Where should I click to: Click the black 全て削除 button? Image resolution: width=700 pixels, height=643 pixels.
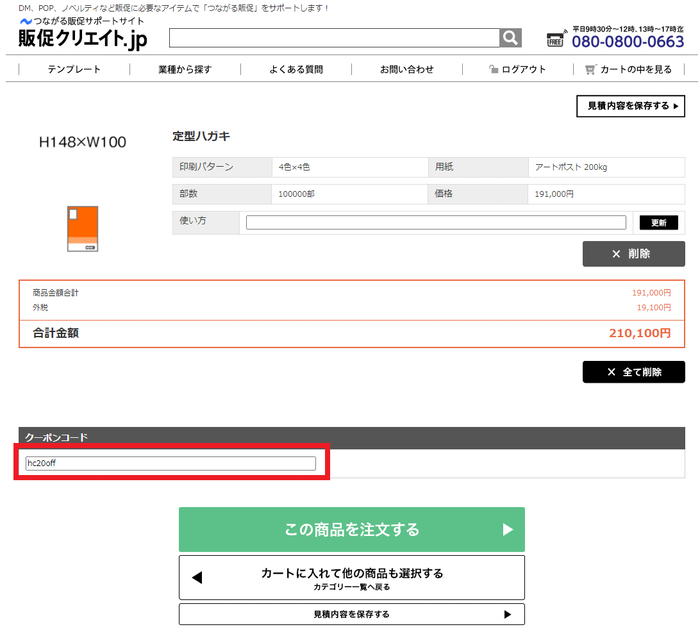[x=633, y=372]
